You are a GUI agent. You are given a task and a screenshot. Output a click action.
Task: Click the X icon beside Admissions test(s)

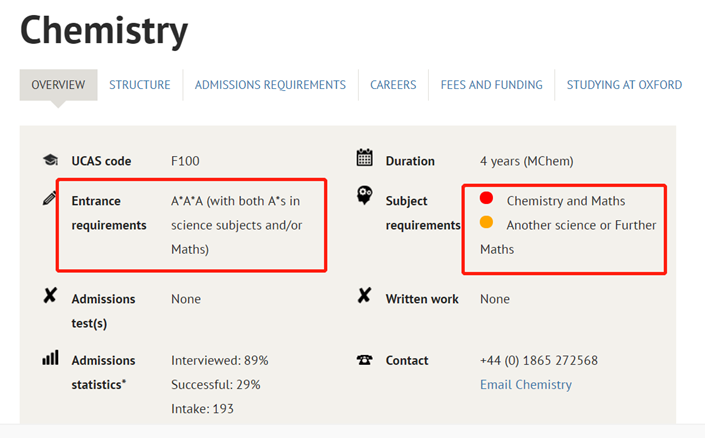pos(50,297)
